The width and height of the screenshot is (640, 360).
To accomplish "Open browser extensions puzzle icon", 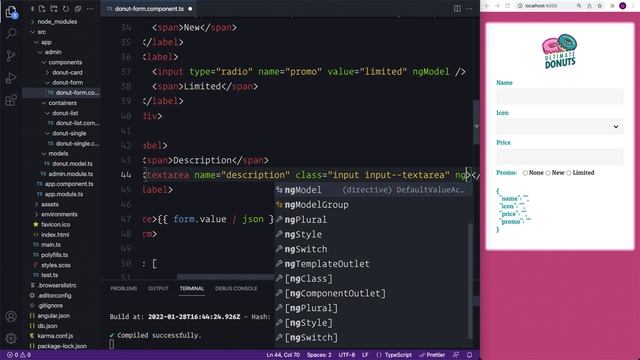I will [612, 6].
